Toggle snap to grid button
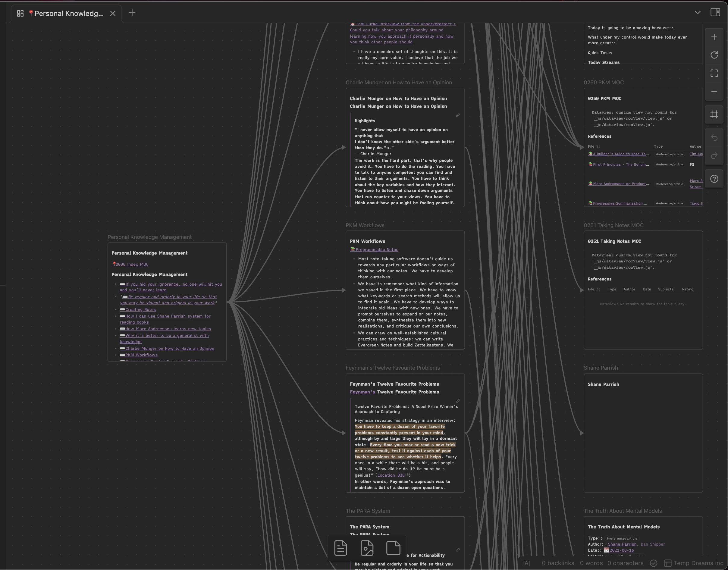The width and height of the screenshot is (728, 570). tap(714, 114)
